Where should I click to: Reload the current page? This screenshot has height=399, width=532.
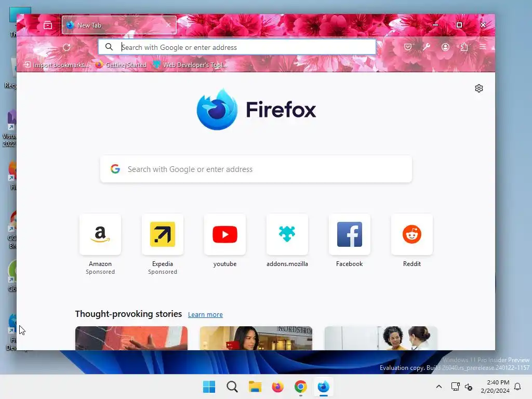[66, 47]
